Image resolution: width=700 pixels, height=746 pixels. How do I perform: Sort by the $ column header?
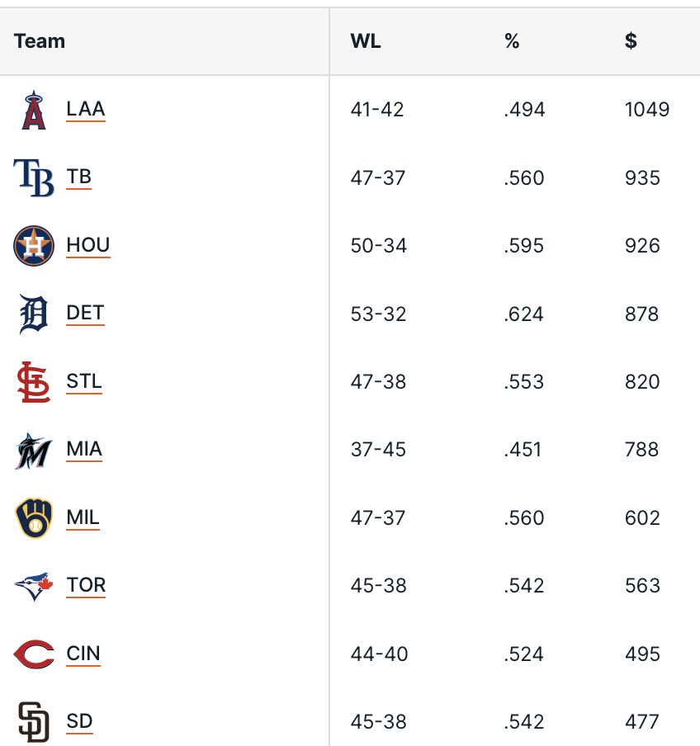click(631, 41)
